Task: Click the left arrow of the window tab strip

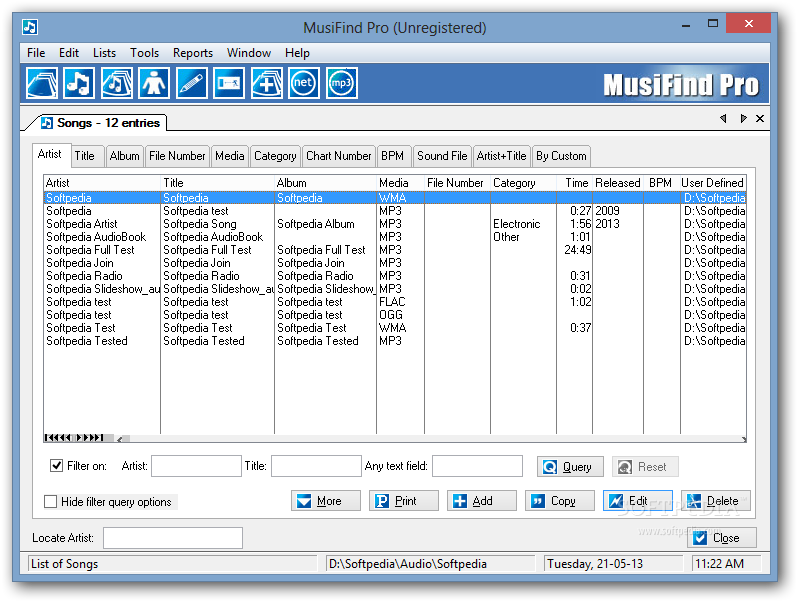Action: point(723,119)
